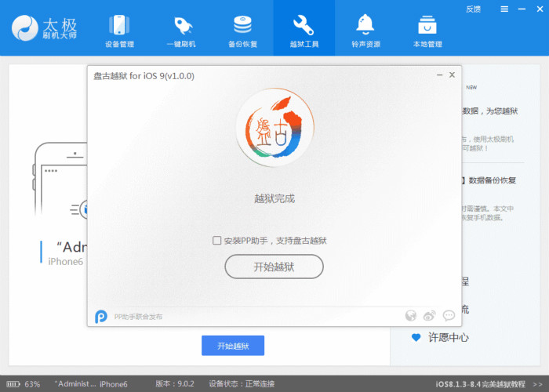
Task: Minimize the main 太极刷机大师 window
Action: 522,9
